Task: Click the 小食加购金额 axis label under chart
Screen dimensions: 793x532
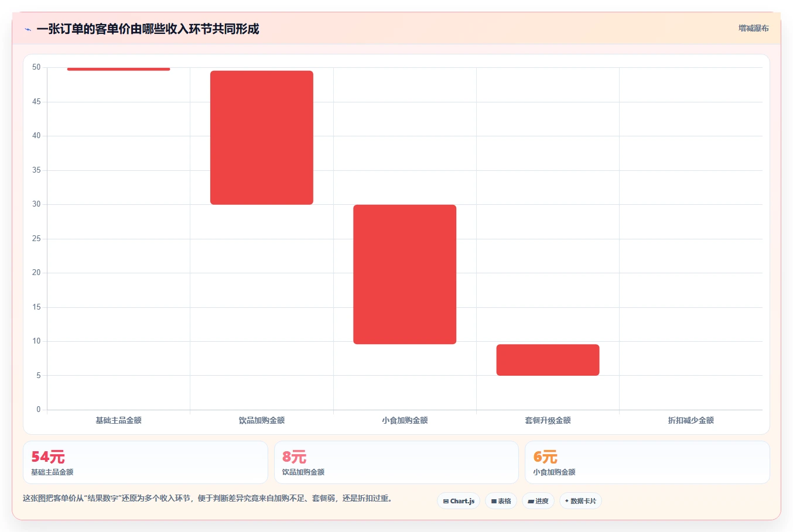Action: pos(405,420)
